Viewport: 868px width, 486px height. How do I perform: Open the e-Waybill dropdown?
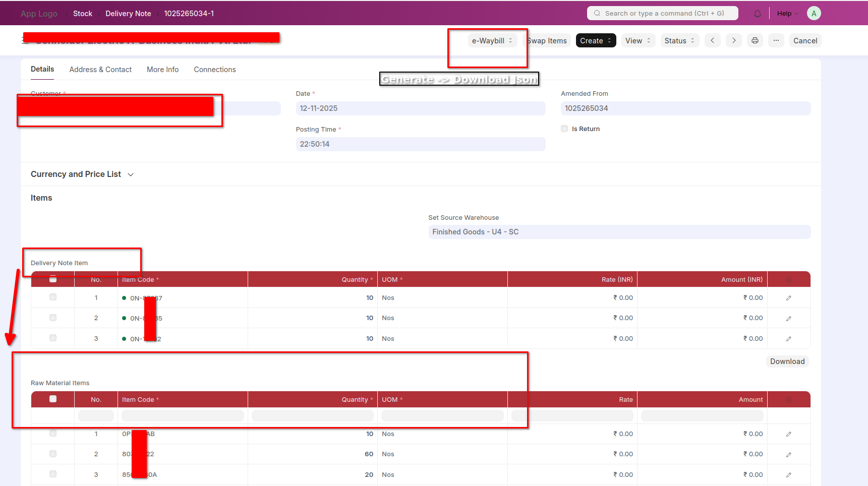(492, 41)
